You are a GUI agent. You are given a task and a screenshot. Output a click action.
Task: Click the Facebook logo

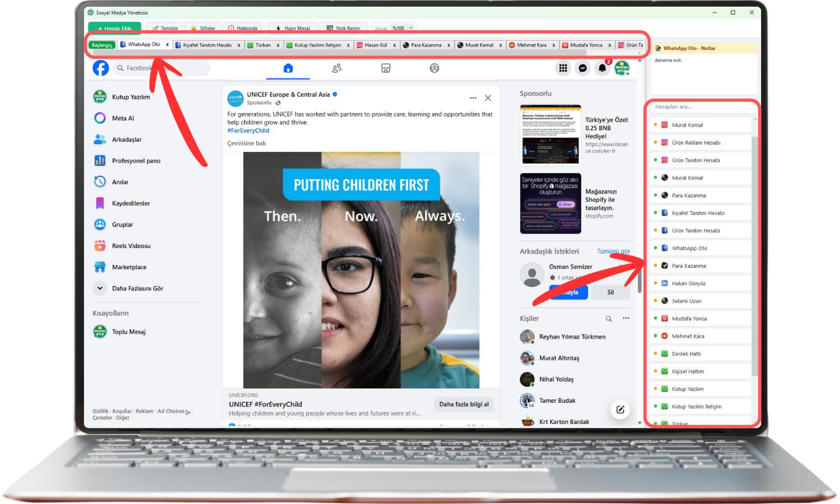101,68
